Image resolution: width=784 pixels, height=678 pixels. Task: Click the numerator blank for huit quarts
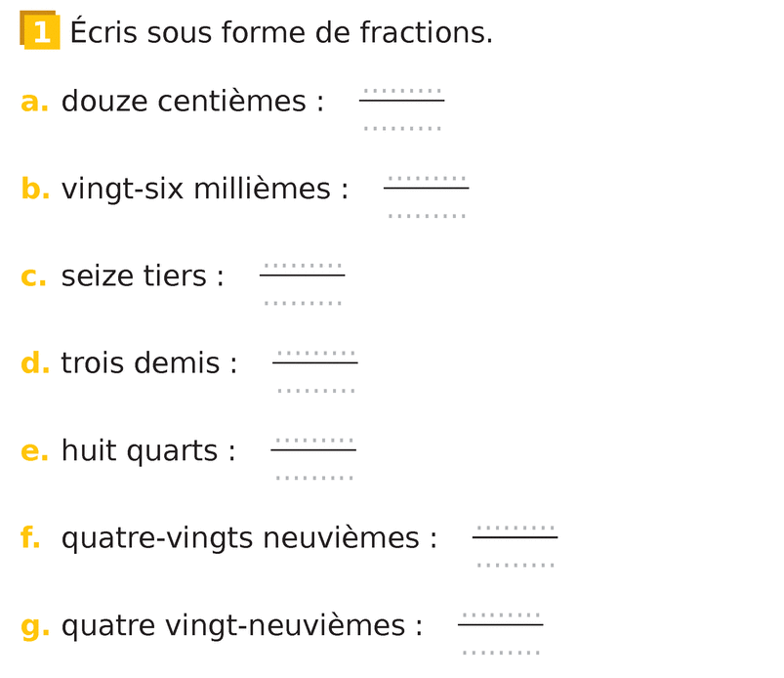point(313,441)
